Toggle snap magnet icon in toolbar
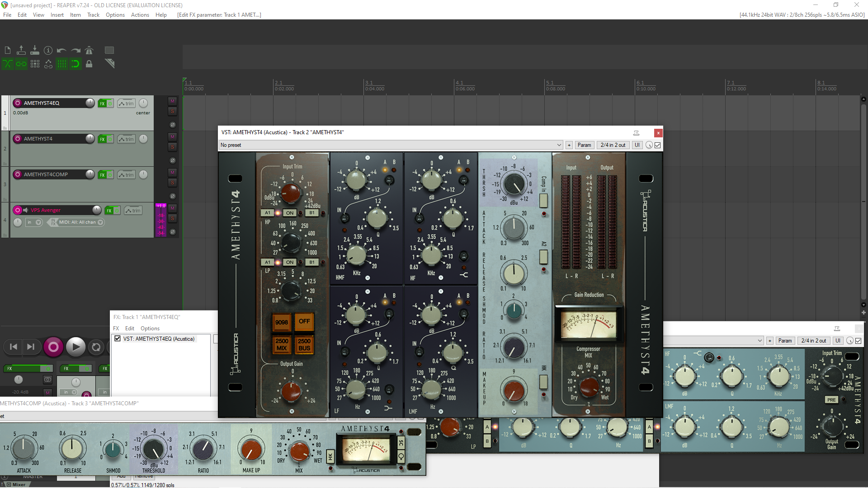This screenshot has height=488, width=868. 75,64
